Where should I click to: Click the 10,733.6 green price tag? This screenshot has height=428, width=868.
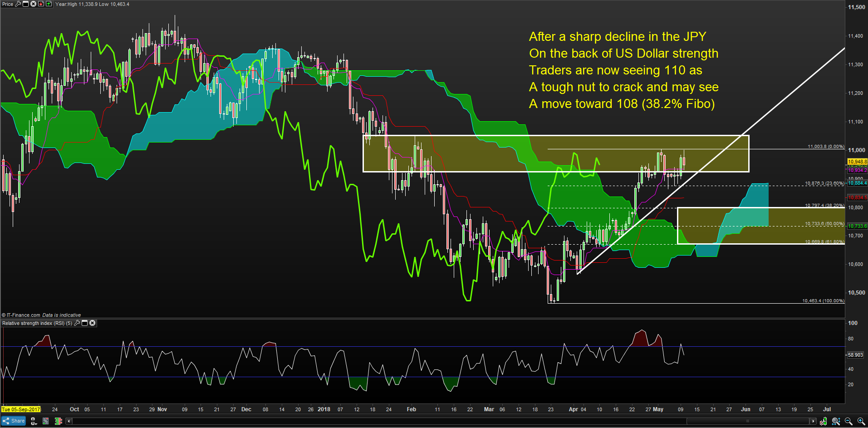(x=857, y=226)
